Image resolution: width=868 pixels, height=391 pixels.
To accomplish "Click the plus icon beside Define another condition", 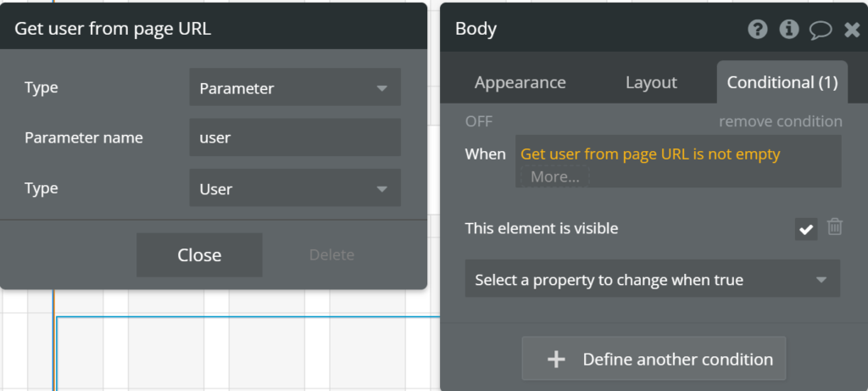I will [556, 360].
